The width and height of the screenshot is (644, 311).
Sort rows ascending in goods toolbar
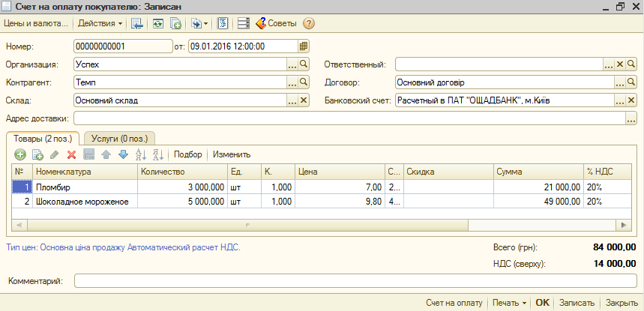[140, 154]
